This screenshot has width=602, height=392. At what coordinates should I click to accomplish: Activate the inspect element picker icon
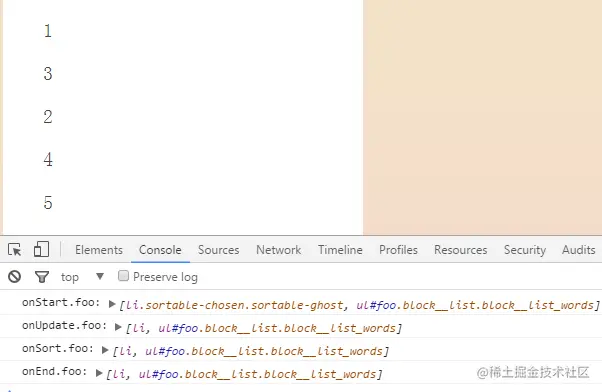pyautogui.click(x=15, y=250)
